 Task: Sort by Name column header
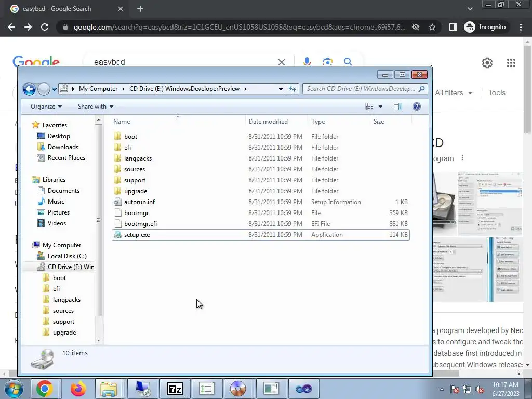[178, 122]
